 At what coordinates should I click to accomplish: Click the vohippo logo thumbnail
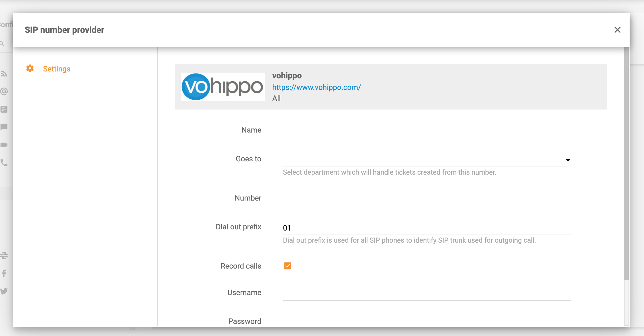[222, 86]
